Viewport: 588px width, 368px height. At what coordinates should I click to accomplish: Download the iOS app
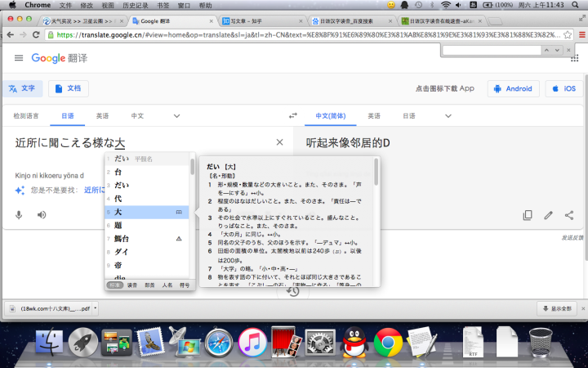tap(564, 88)
